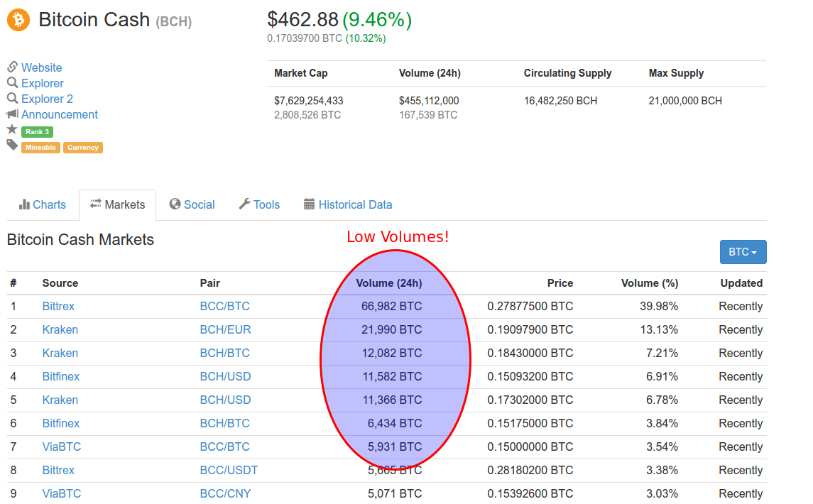
Task: Select the Markets tab
Action: pos(118,205)
